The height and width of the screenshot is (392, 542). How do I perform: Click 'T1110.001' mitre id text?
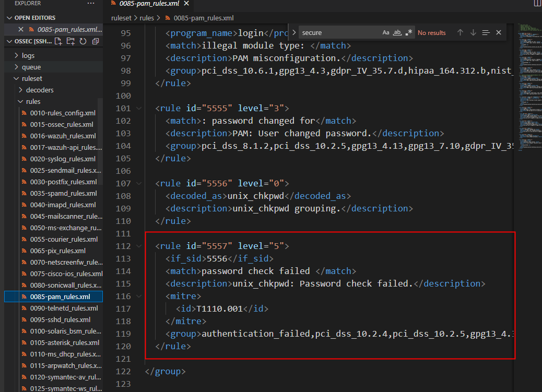pos(219,308)
